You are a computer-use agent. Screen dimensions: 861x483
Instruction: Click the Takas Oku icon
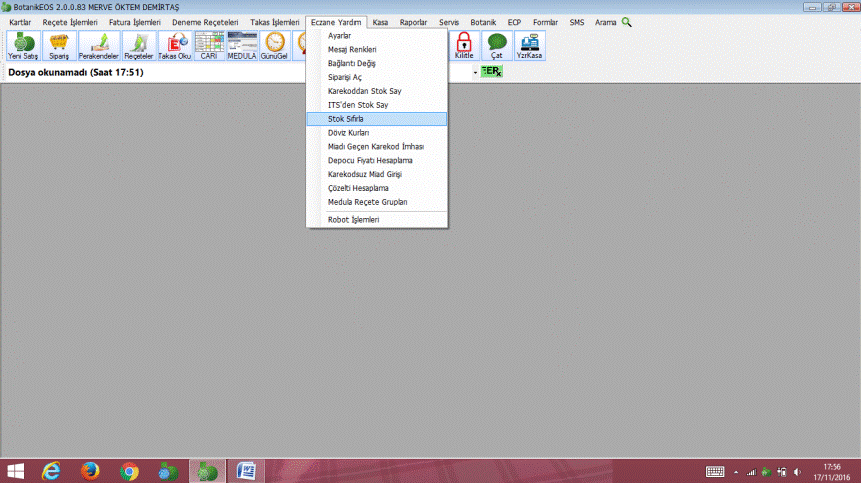click(174, 45)
